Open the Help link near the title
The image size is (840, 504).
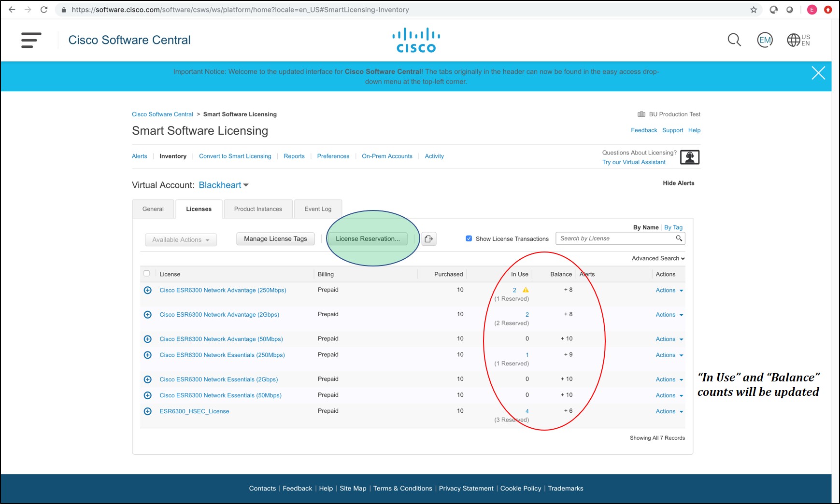pyautogui.click(x=694, y=130)
